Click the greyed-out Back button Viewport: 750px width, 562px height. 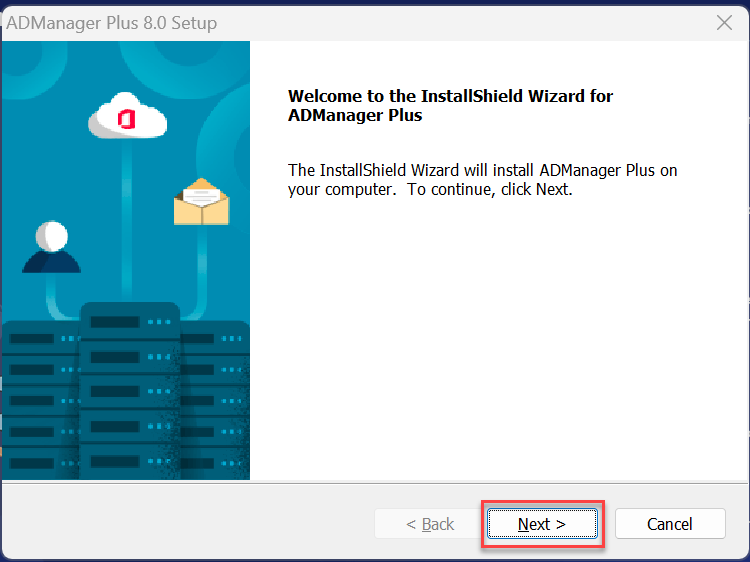[429, 524]
